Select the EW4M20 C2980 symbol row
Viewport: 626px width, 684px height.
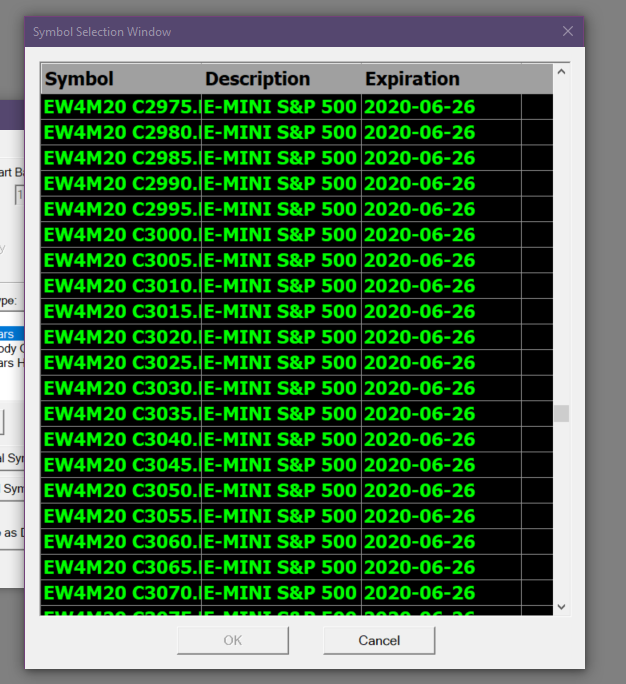tap(297, 132)
